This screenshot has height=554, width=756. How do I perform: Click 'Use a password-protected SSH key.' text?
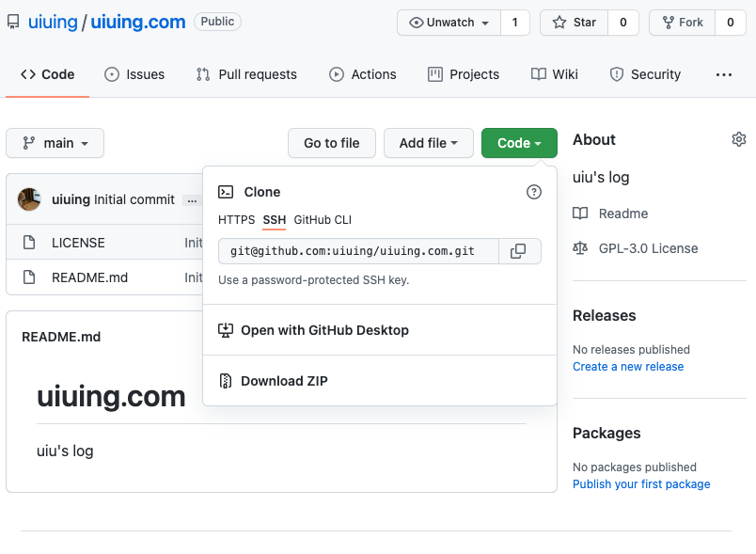(313, 280)
